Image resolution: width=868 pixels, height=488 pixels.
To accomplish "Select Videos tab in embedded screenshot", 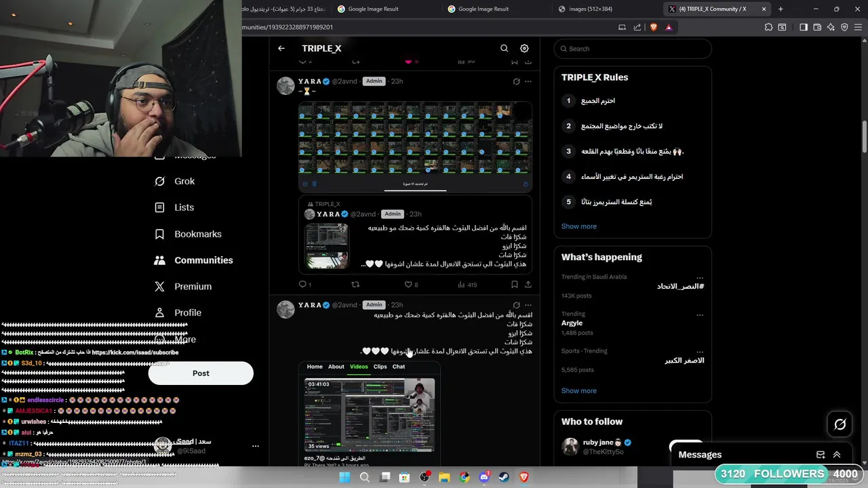I will click(359, 367).
